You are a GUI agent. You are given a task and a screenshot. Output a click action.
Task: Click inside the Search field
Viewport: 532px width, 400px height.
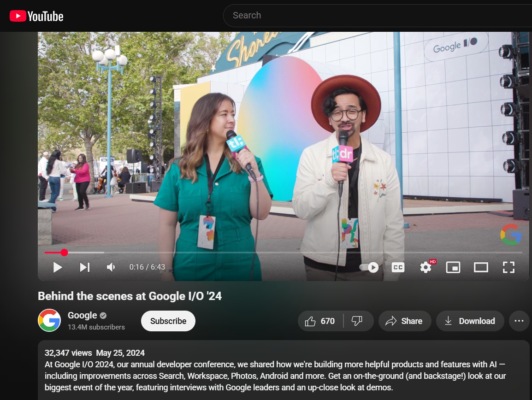[323, 15]
